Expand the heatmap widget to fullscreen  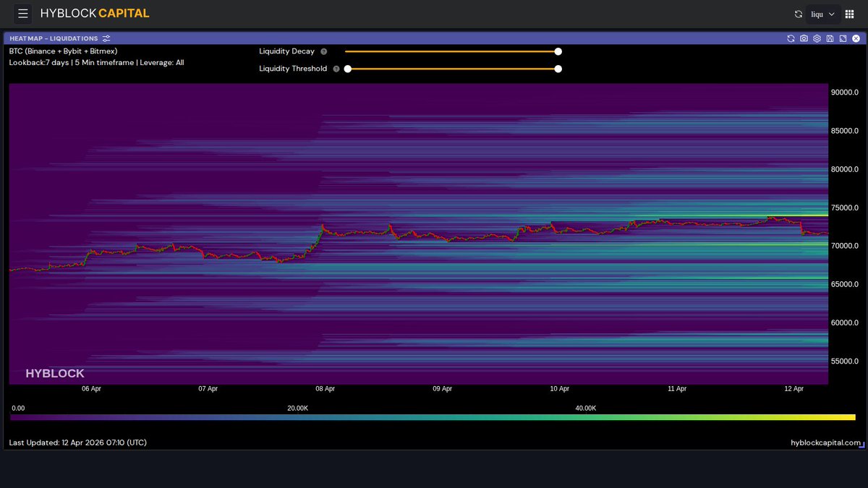pos(843,38)
